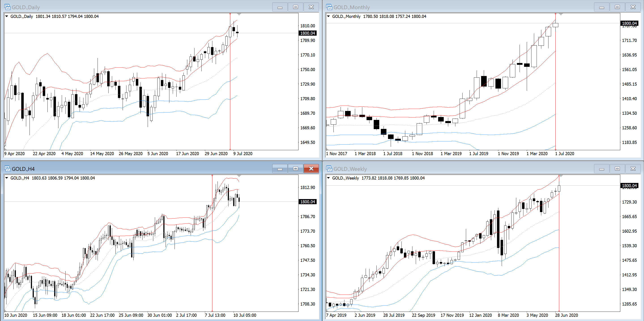Expand the triangle beside the GOLD.,Weekly label
Image resolution: width=644 pixels, height=321 pixels.
[328, 178]
